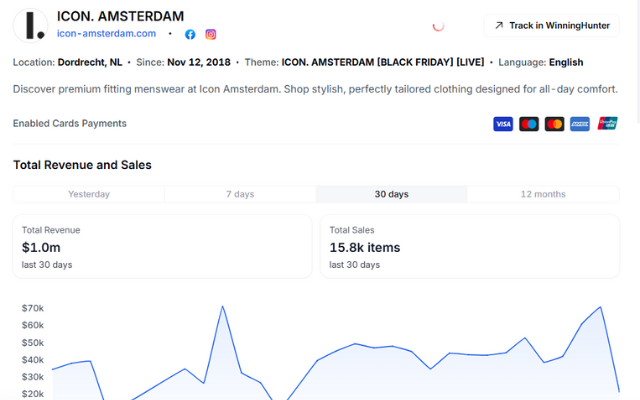Click the theme name ICON. AMSTERDAM [BLACK FRIDAY] [LIVE]
This screenshot has width=640, height=400.
pyautogui.click(x=383, y=62)
